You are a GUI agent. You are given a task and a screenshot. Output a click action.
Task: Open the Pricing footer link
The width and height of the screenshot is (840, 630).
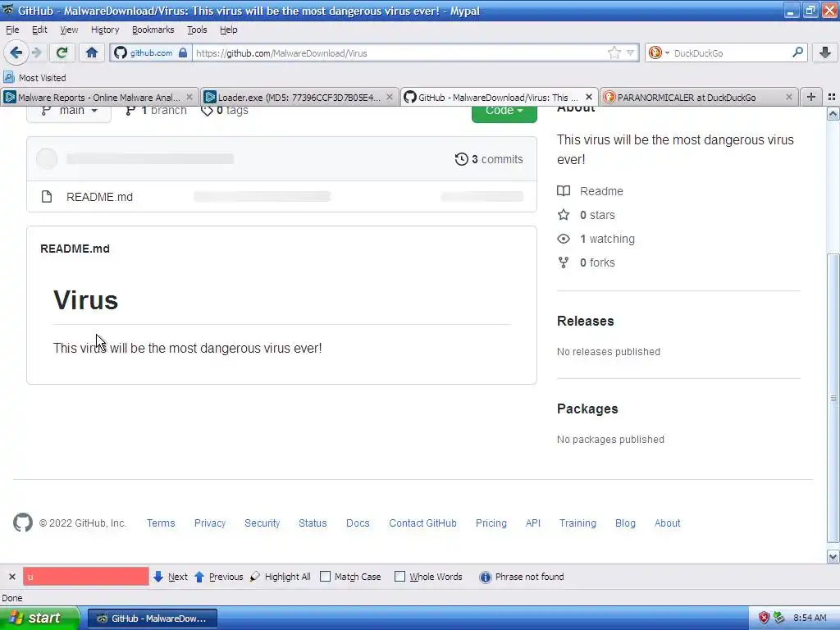(x=491, y=523)
